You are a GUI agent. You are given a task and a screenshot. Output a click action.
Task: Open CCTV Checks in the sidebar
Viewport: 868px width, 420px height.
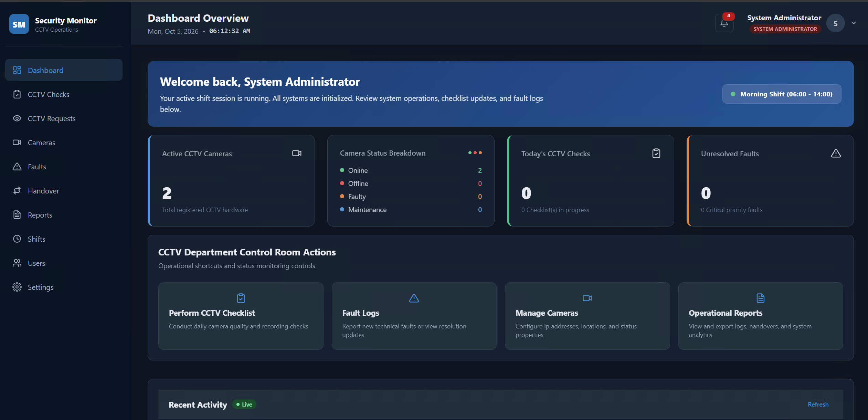64,94
